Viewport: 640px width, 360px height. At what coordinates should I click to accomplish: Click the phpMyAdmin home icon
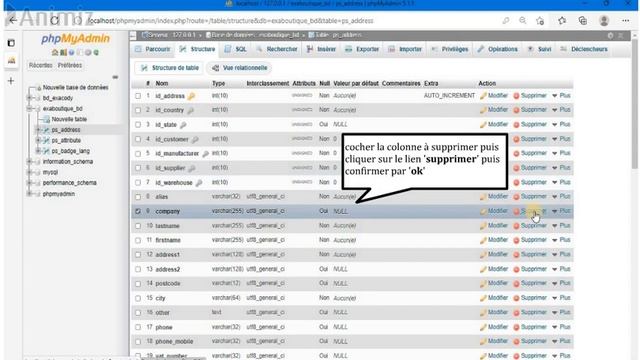click(55, 53)
